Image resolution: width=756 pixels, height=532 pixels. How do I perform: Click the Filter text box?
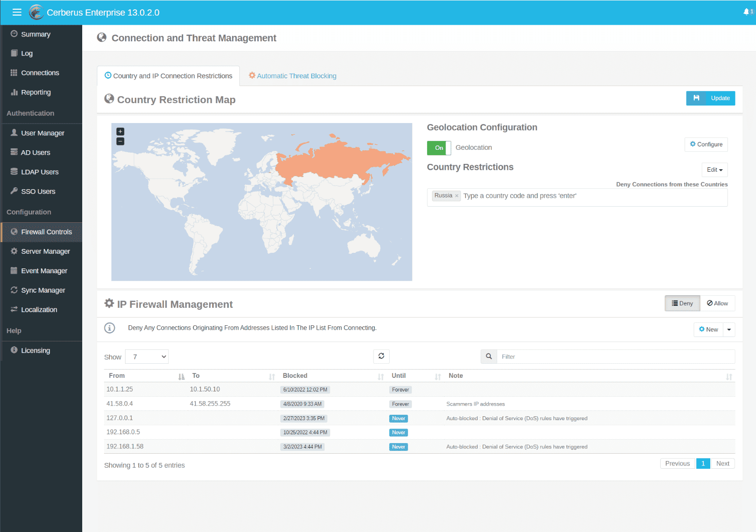[x=616, y=356]
